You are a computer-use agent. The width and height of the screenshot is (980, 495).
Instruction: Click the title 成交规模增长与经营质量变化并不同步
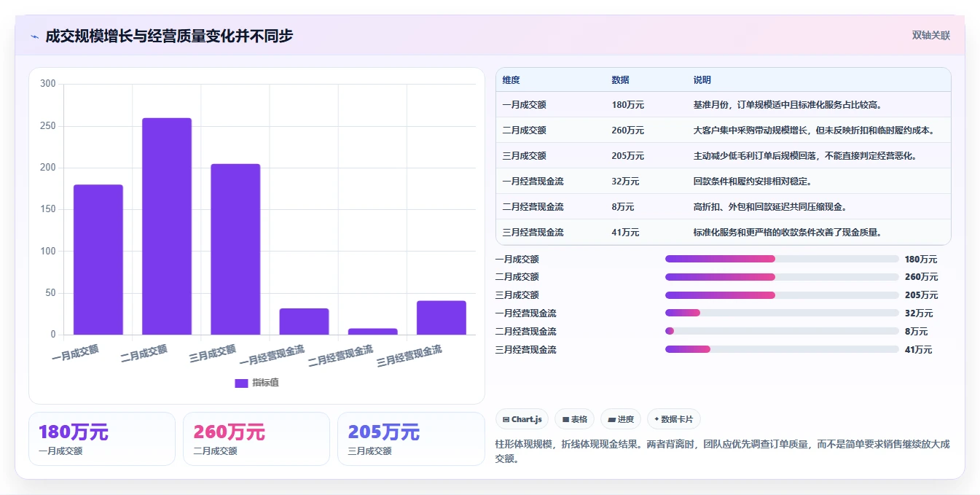coord(169,36)
